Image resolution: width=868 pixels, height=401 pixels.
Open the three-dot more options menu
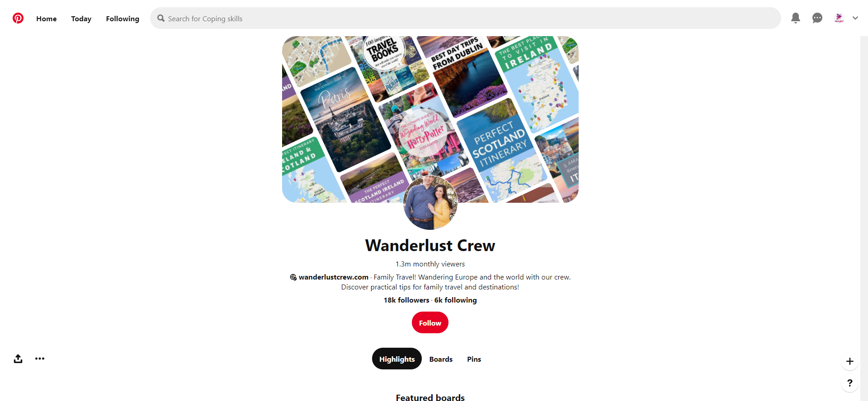click(x=40, y=359)
